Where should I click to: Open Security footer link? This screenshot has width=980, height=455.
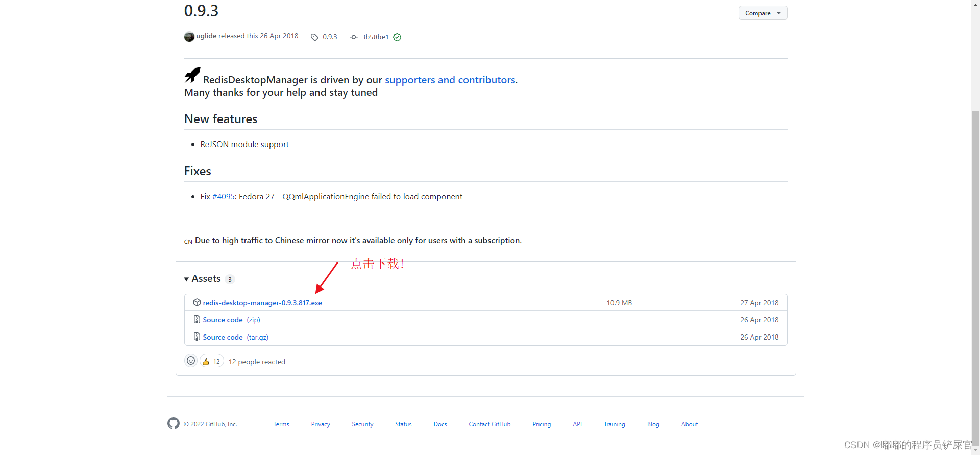[362, 424]
